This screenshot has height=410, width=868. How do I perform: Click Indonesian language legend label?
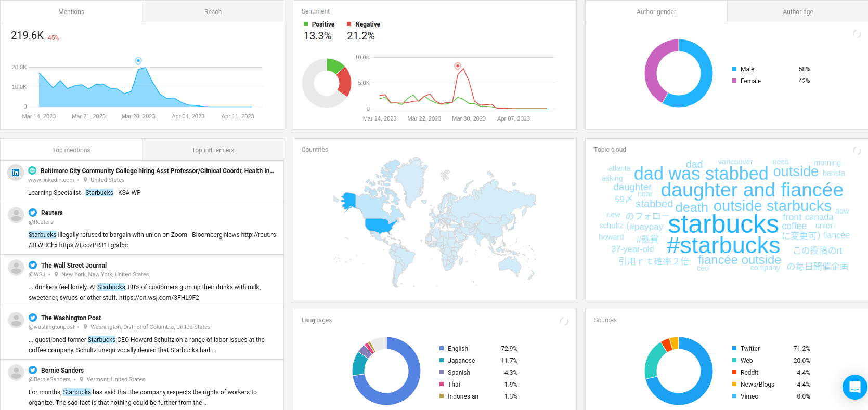[463, 396]
